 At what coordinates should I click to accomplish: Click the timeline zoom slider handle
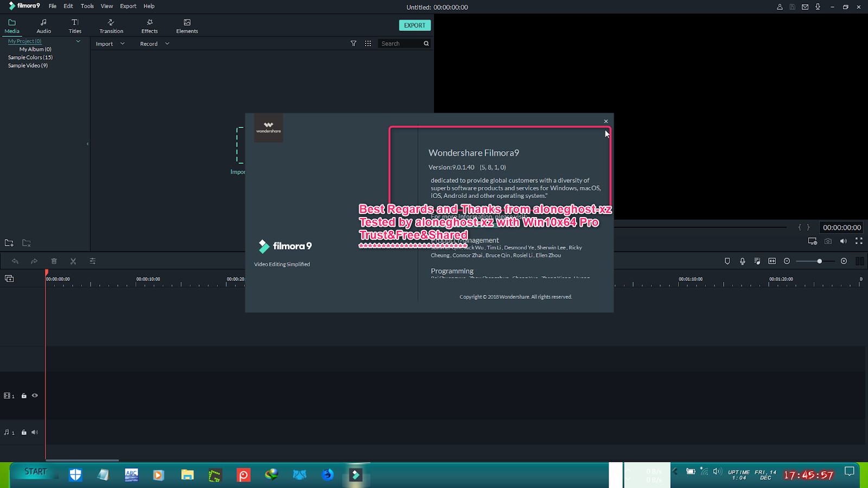click(819, 261)
